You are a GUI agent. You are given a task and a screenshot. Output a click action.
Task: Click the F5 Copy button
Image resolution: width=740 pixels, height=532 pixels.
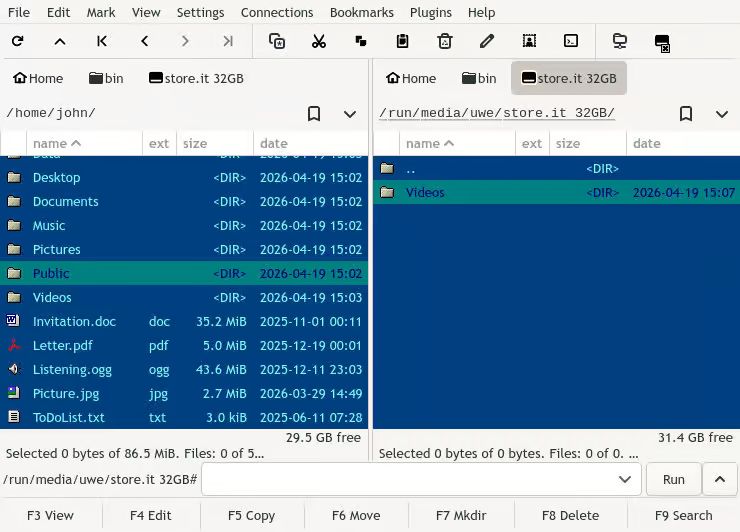[251, 515]
